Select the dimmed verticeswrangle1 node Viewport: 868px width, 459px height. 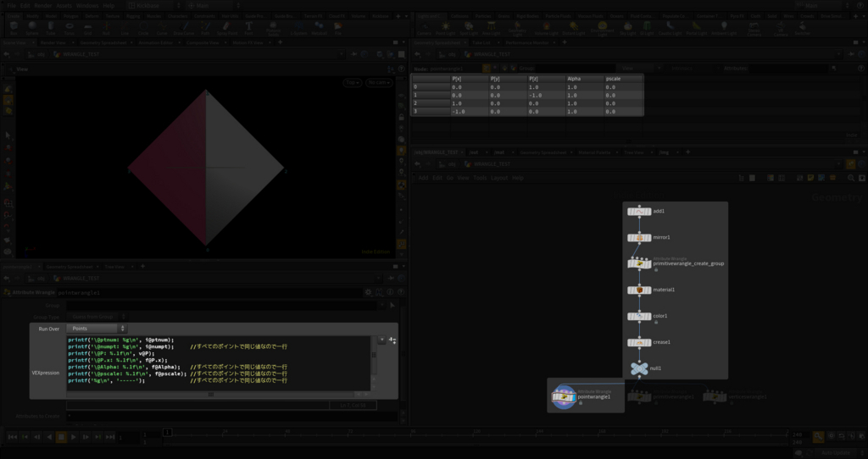tap(715, 396)
